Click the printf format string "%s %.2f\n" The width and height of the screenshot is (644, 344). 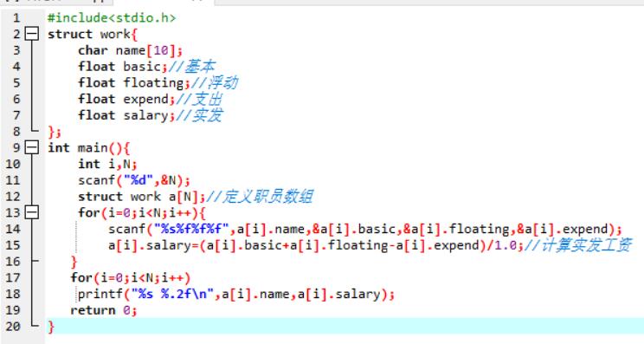172,295
